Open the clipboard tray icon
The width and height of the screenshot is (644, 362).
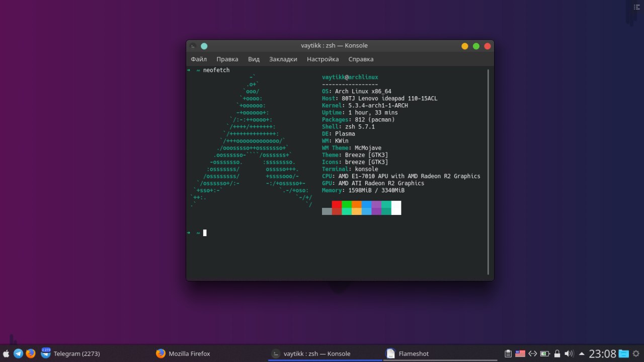point(508,353)
